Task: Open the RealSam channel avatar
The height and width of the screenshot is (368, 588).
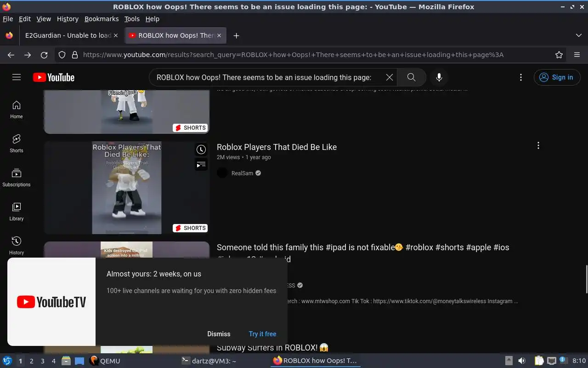Action: [222, 173]
